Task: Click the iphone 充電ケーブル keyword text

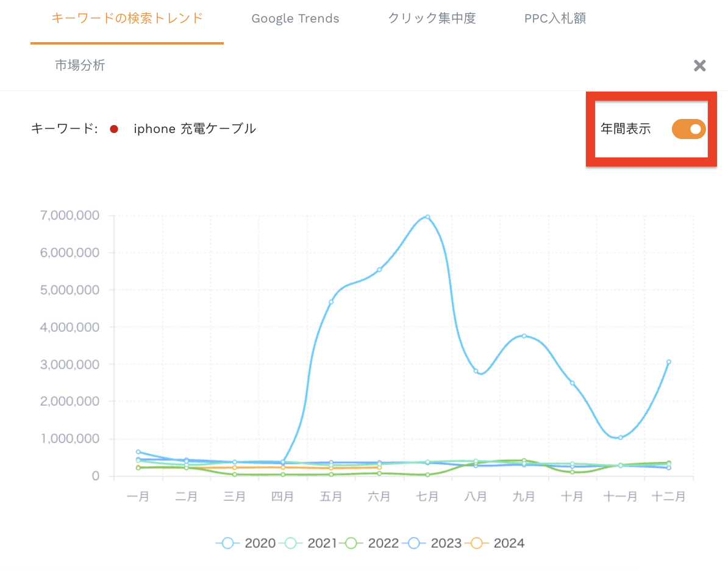Action: 195,129
